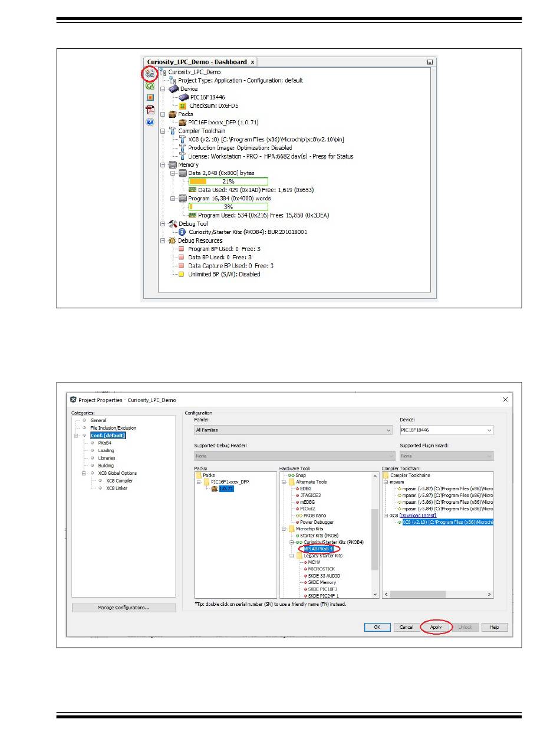The width and height of the screenshot is (560, 739).
Task: Select the mpasm (v5.84) toolchain entry
Action: tap(447, 509)
